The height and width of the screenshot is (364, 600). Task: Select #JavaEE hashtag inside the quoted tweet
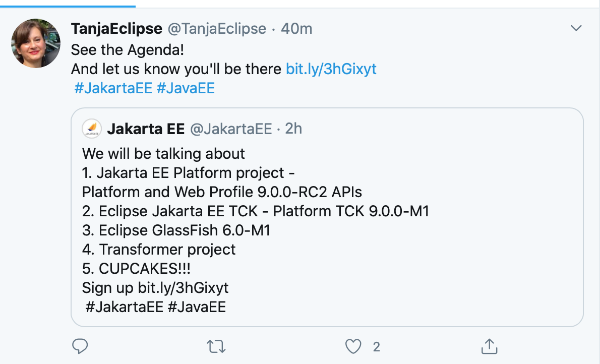coord(197,307)
